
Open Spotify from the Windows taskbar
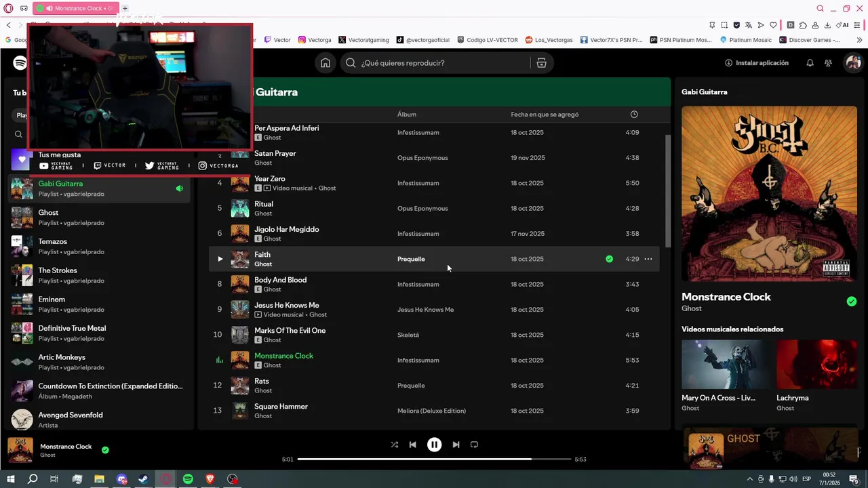(x=188, y=479)
